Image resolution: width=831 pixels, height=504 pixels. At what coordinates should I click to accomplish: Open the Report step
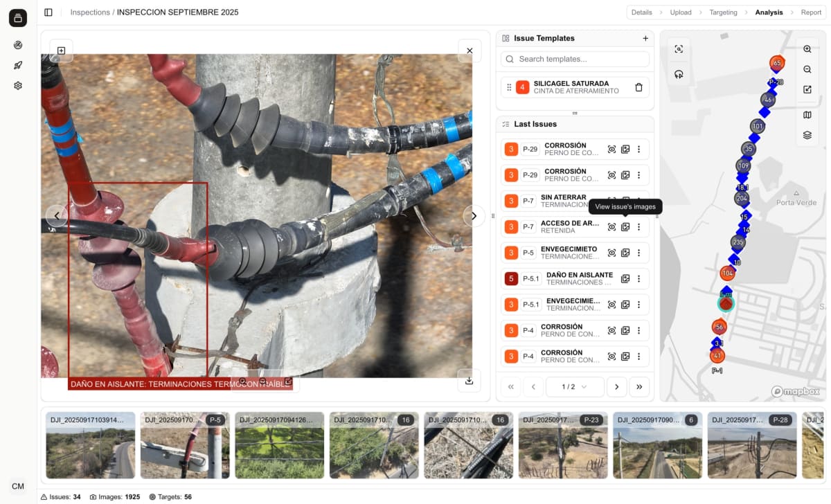click(811, 12)
